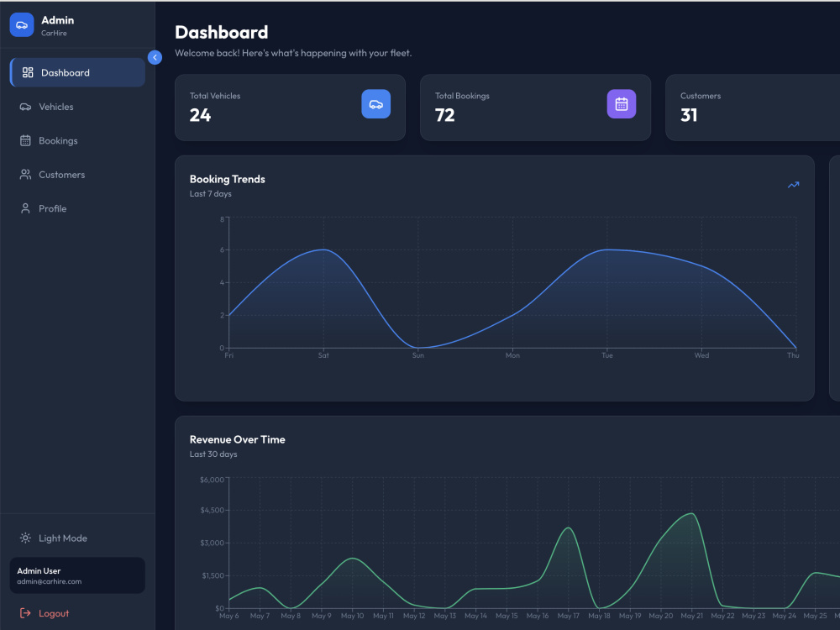The width and height of the screenshot is (840, 630).
Task: Collapse the sidebar with the chevron button
Action: pos(155,57)
